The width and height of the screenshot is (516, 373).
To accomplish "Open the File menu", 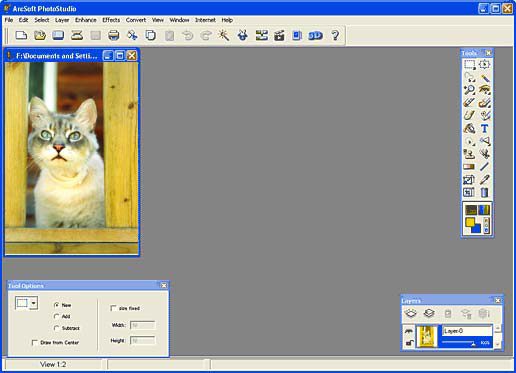I will [9, 20].
